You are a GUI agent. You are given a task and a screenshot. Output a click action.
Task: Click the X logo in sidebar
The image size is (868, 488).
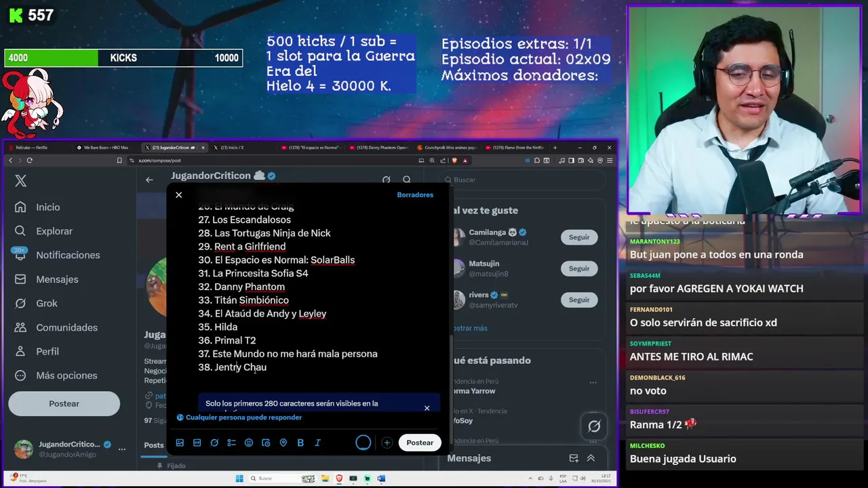coord(21,180)
